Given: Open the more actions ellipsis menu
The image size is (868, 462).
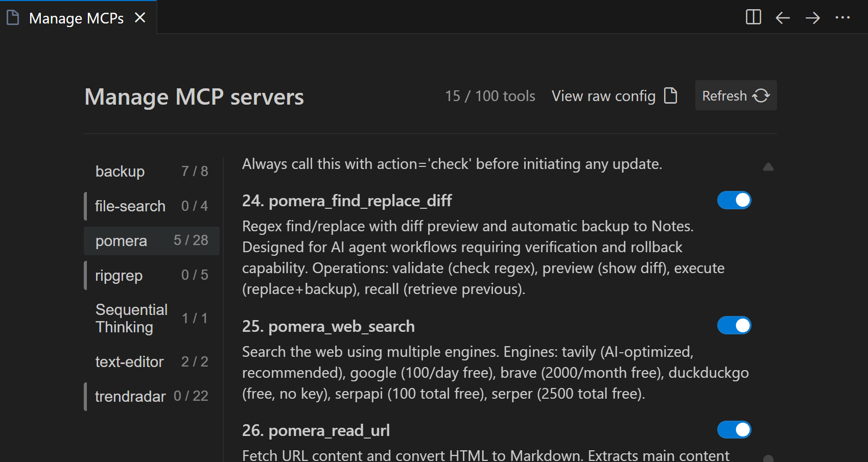Looking at the screenshot, I should tap(842, 17).
